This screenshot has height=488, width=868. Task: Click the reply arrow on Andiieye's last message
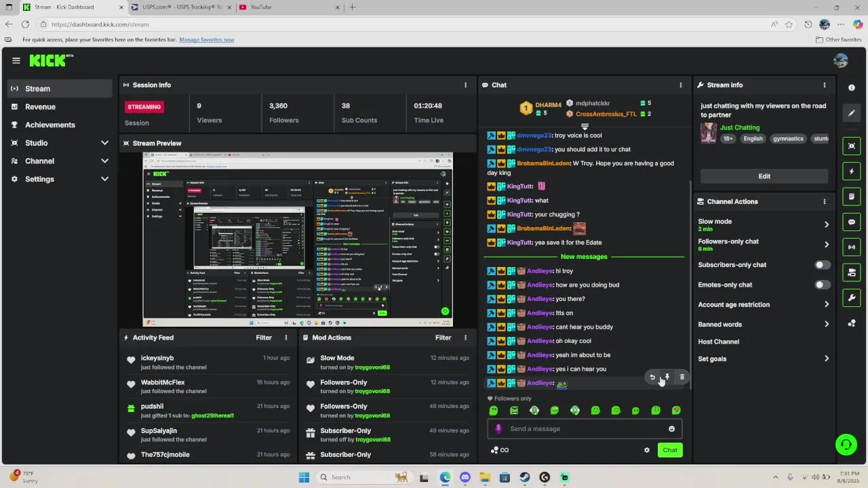pos(652,378)
